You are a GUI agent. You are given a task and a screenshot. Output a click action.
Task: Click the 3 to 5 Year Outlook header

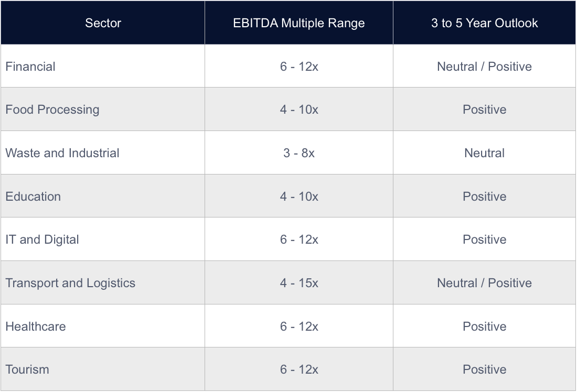(x=484, y=23)
